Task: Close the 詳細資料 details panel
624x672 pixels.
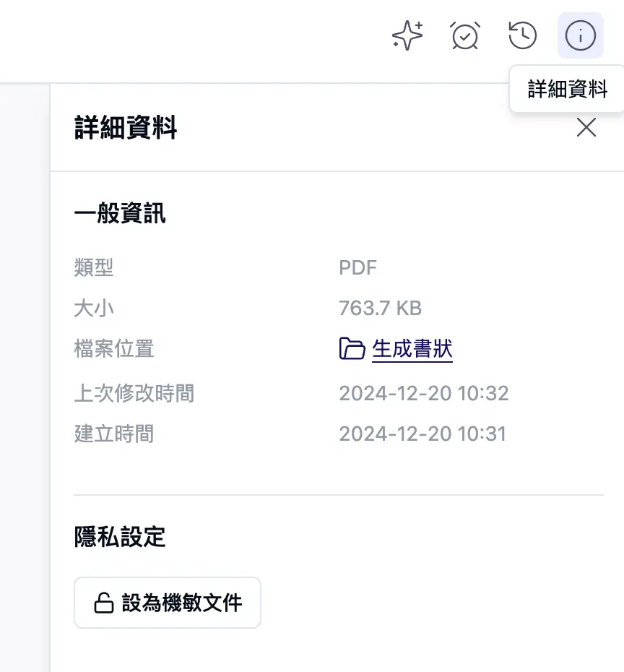Action: [586, 127]
